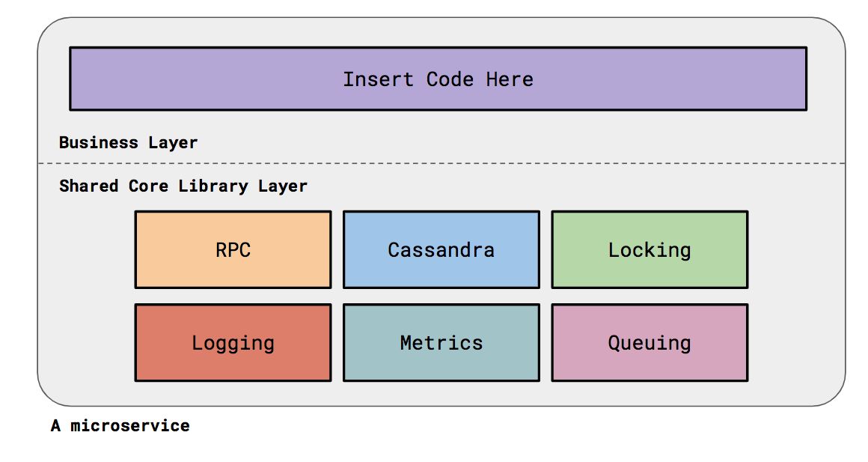Select the Shared Core Library Layer heading
The width and height of the screenshot is (868, 462).
tap(183, 186)
